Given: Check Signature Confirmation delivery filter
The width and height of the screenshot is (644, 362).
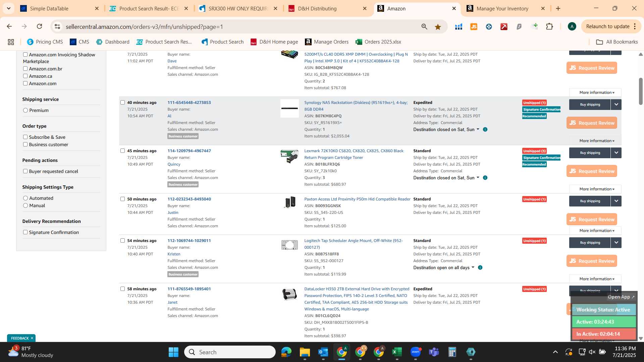Looking at the screenshot, I should click(25, 232).
